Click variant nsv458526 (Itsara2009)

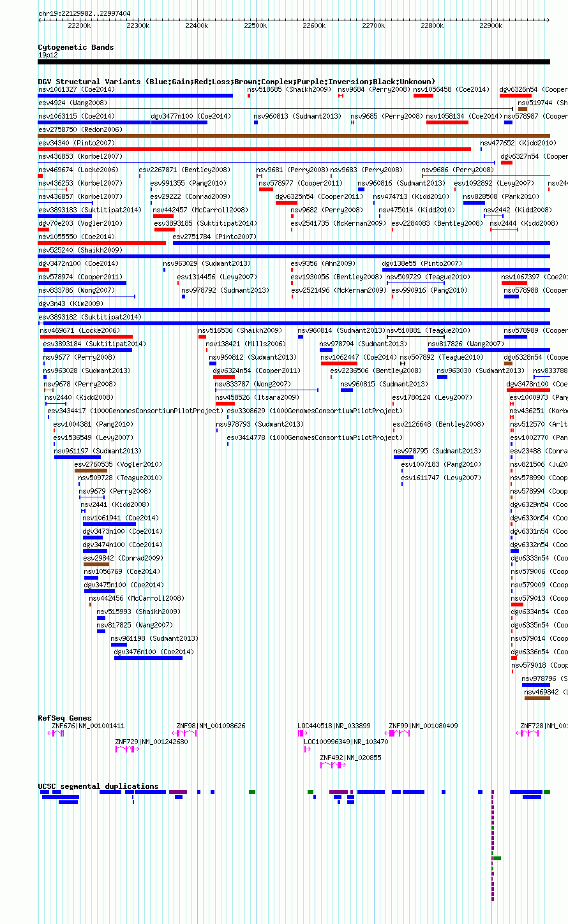pyautogui.click(x=257, y=397)
